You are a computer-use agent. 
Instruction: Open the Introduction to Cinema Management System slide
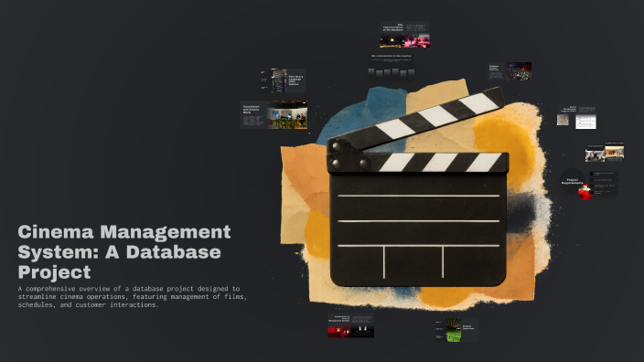point(350,325)
